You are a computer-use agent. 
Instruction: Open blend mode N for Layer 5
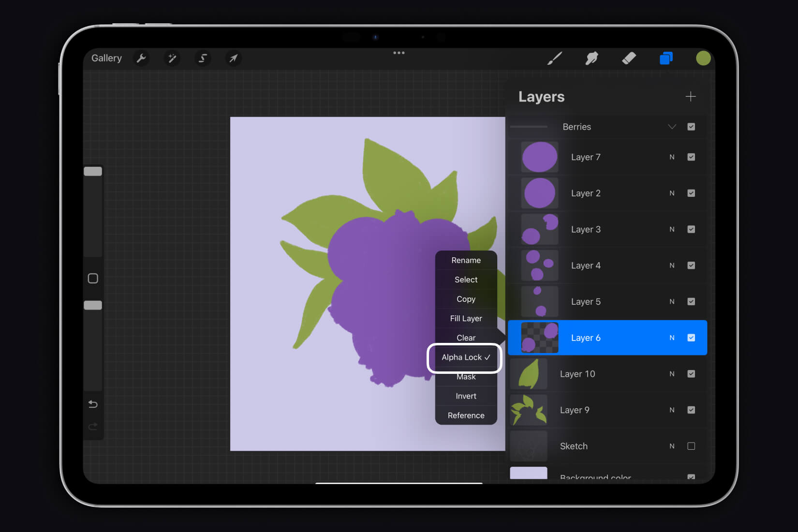pyautogui.click(x=672, y=302)
